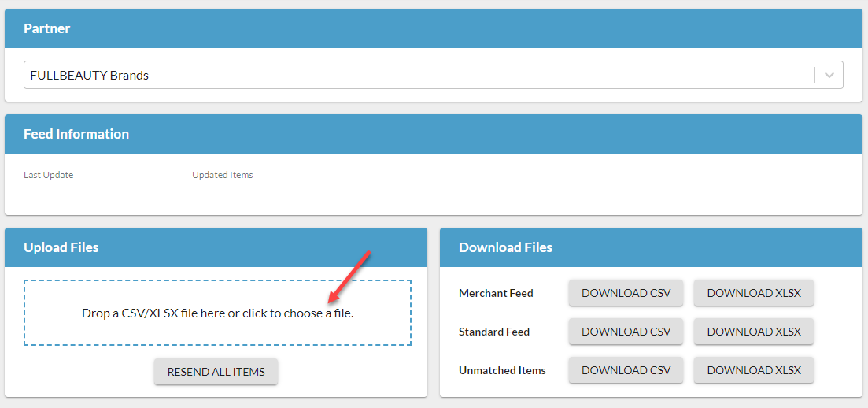
Task: Download Unmatched Items as CSV
Action: [x=626, y=370]
